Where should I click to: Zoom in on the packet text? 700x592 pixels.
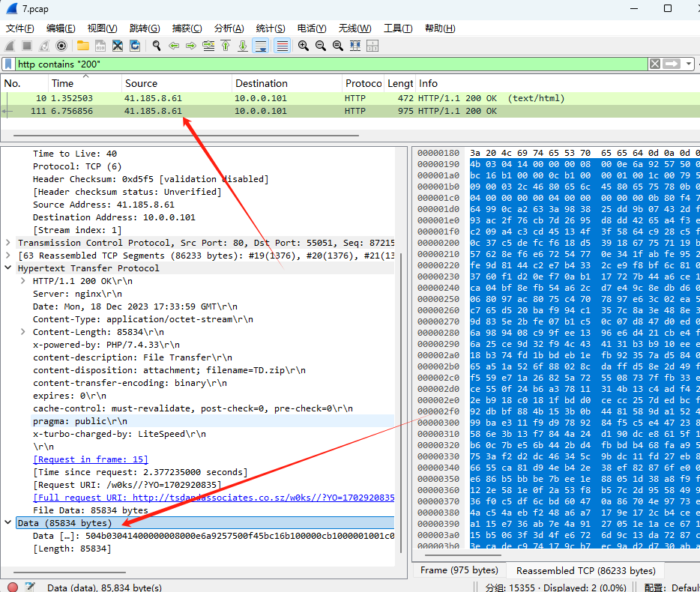(x=304, y=46)
